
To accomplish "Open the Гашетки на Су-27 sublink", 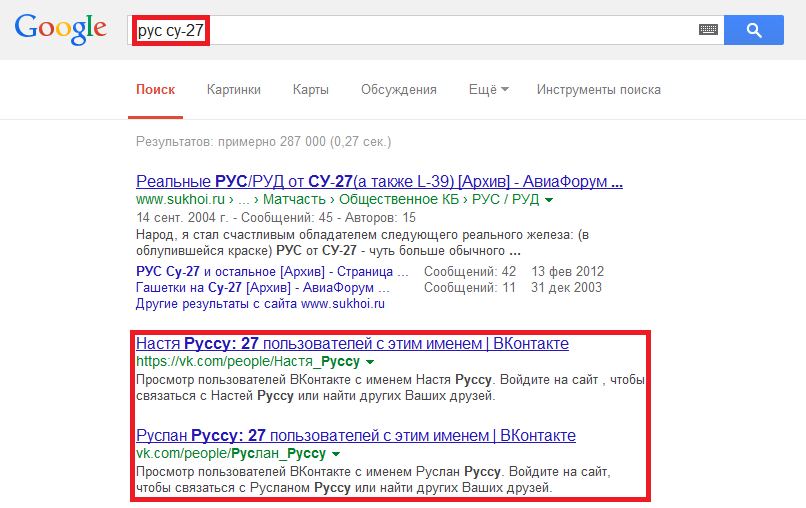I will (x=263, y=287).
